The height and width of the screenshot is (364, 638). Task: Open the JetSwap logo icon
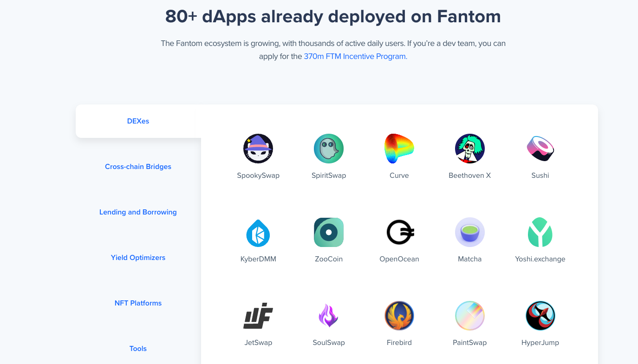click(258, 316)
